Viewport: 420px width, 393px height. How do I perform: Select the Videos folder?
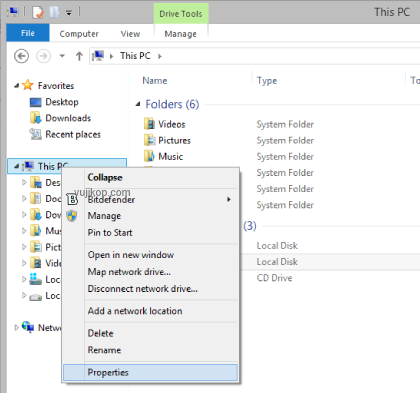click(172, 124)
